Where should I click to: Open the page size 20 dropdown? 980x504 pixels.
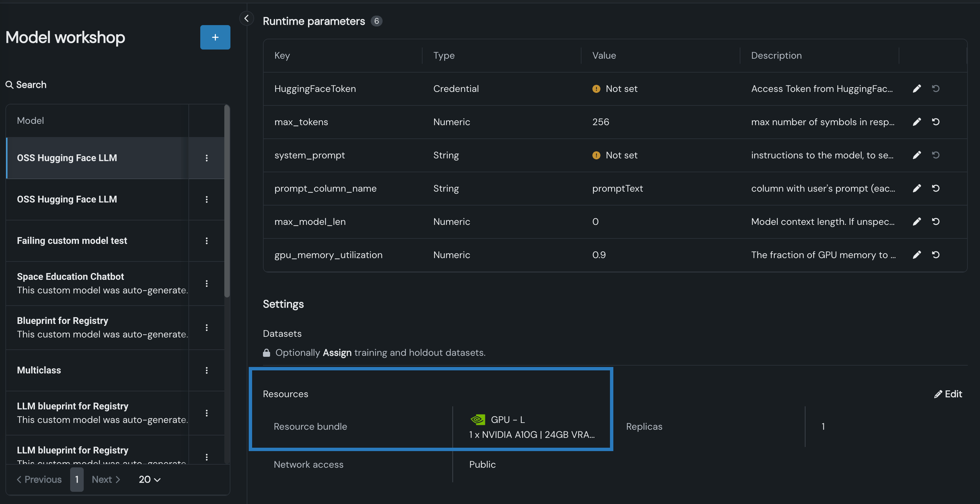point(149,479)
